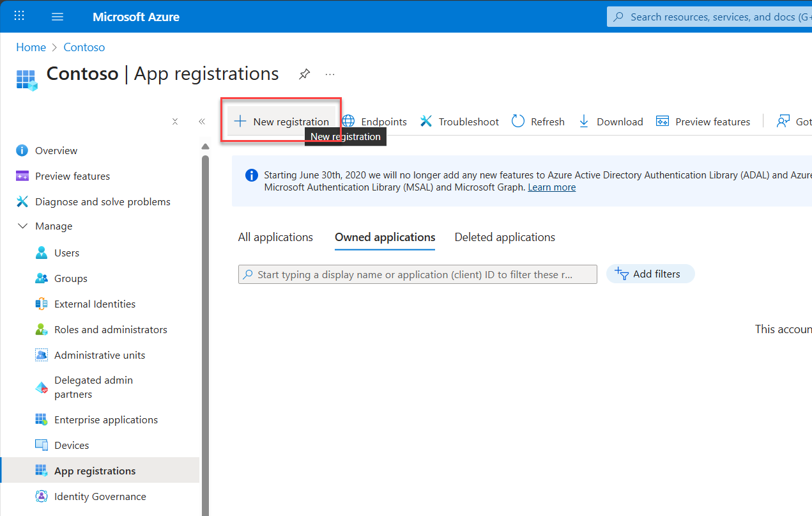
Task: Open Troubleshoot from the toolbar
Action: pos(459,121)
